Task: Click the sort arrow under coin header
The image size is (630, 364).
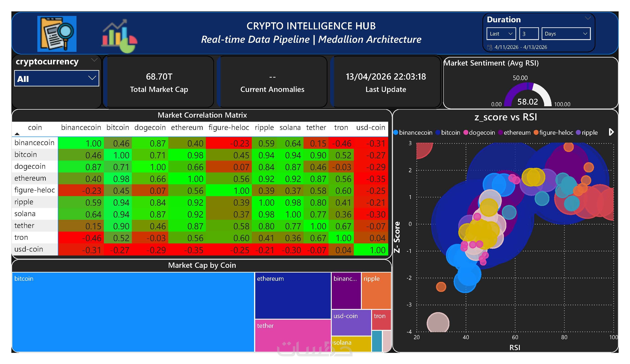Action: (x=17, y=134)
